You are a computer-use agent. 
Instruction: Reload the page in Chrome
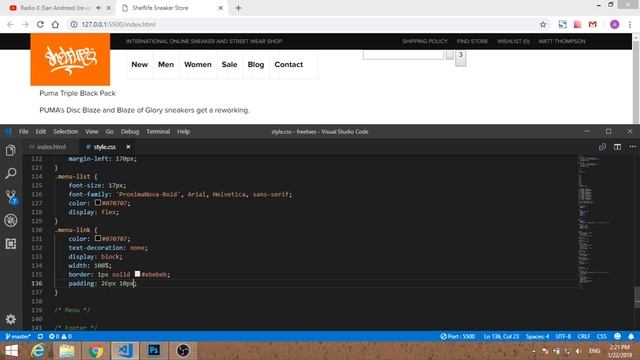(40, 24)
